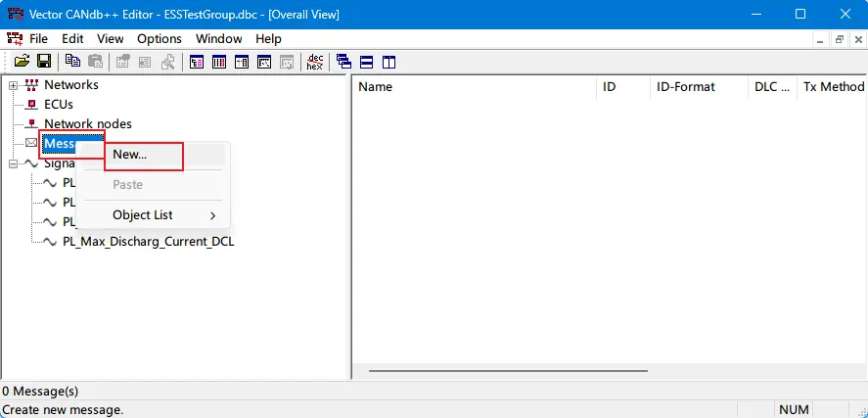Image resolution: width=868 pixels, height=418 pixels.
Task: Click the Open file toolbar icon
Action: click(22, 62)
